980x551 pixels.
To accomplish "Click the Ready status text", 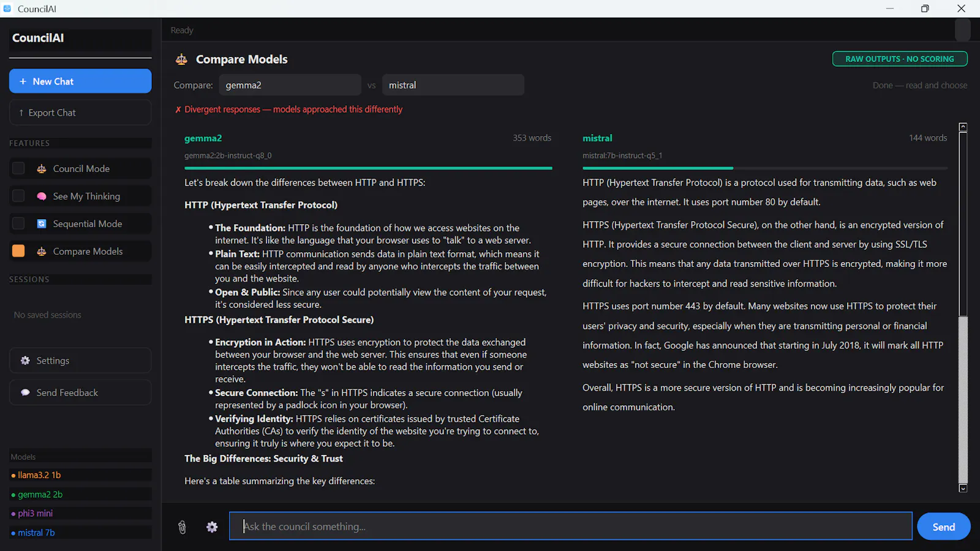I will (182, 31).
